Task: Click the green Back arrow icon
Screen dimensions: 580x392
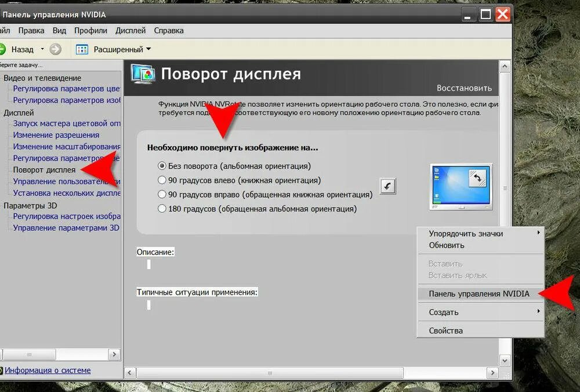Action: (2, 49)
